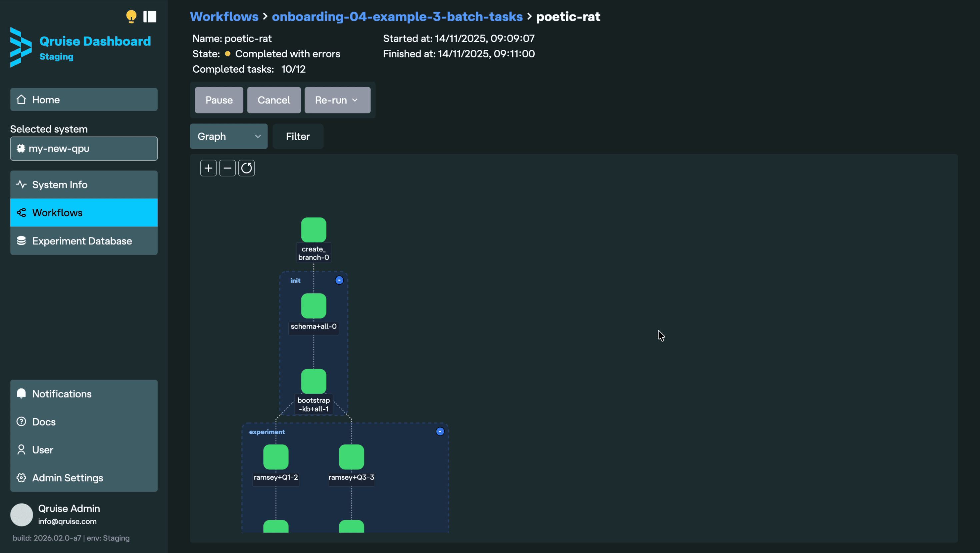Collapse the init group
Image resolution: width=980 pixels, height=553 pixels.
pyautogui.click(x=339, y=281)
